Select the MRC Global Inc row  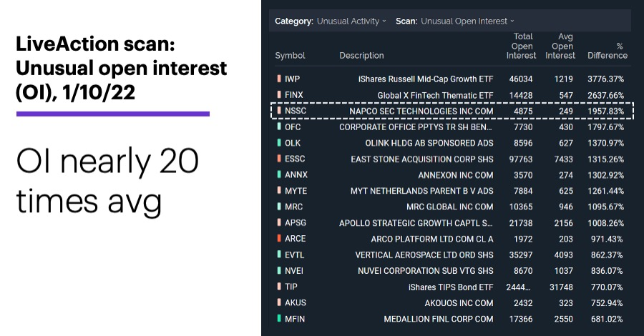[x=451, y=207]
